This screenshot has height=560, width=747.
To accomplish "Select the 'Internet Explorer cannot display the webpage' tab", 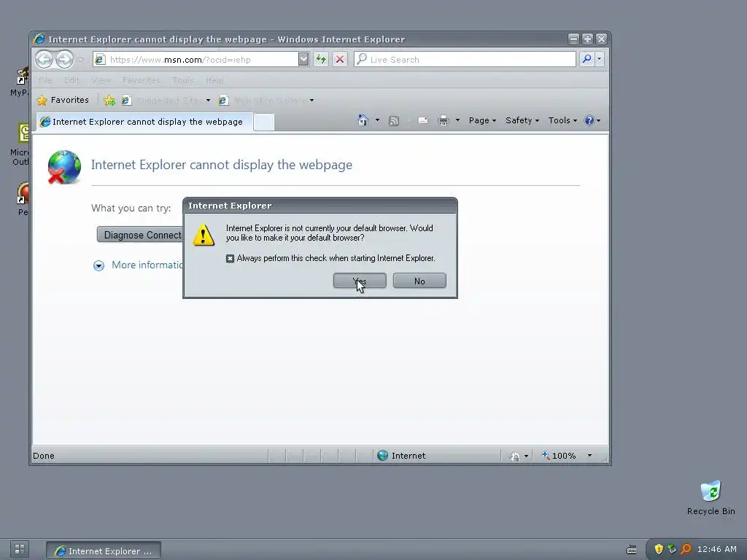I will [x=144, y=122].
